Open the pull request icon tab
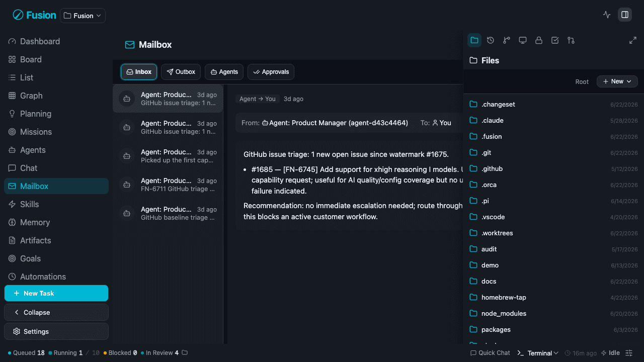The width and height of the screenshot is (644, 362). coord(571,40)
